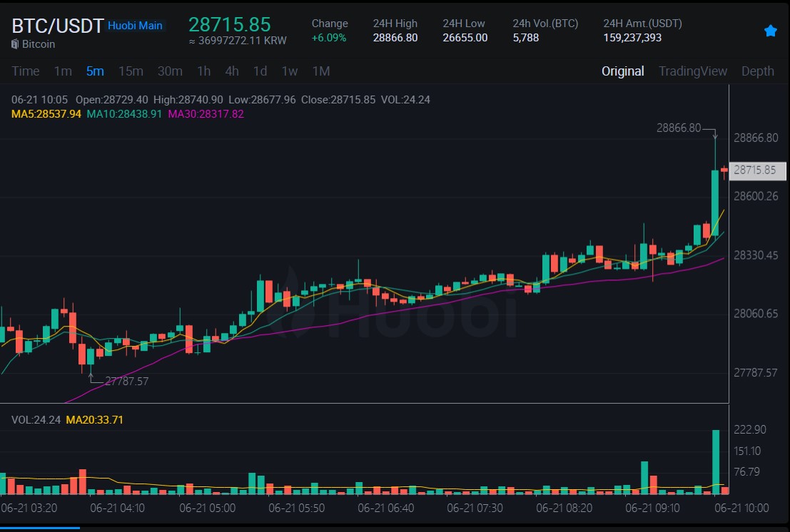790x532 pixels.
Task: Click the tall green 10:00 candlestick
Action: click(715, 203)
